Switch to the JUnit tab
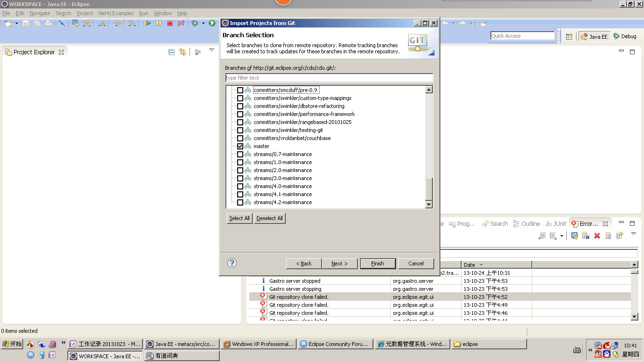 coord(556,223)
